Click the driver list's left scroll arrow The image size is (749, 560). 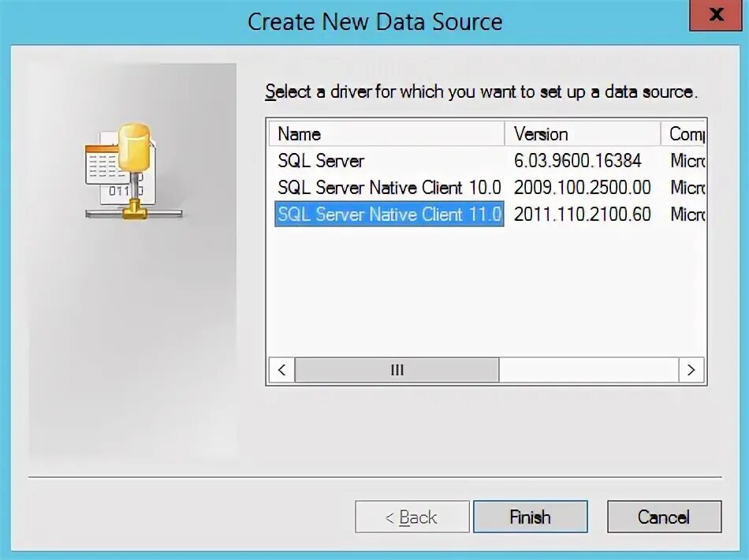(281, 370)
